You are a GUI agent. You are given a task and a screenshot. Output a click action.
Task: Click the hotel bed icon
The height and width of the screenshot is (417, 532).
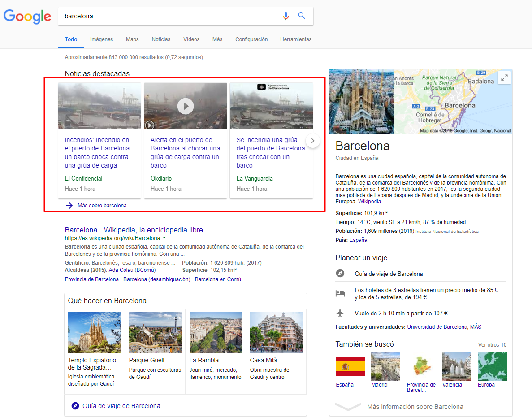click(x=340, y=293)
